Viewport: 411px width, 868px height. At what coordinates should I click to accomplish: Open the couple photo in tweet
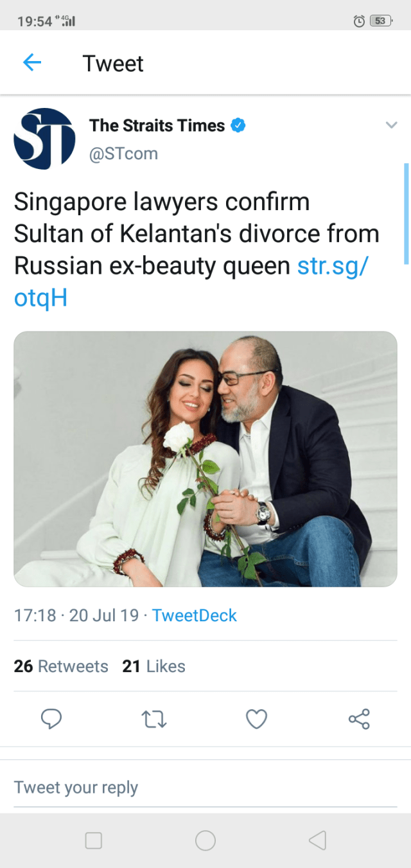click(205, 459)
